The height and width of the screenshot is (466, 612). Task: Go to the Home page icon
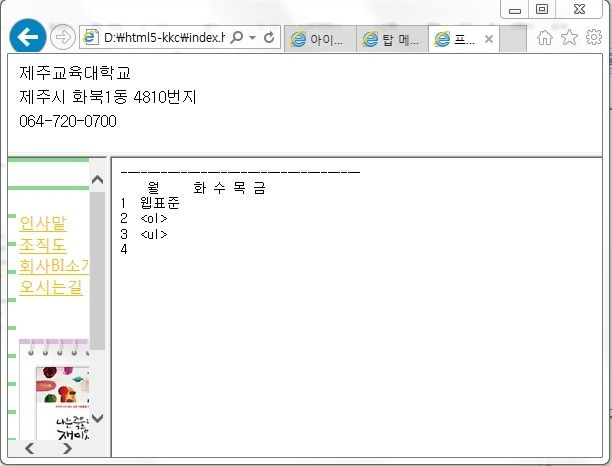pyautogui.click(x=545, y=38)
